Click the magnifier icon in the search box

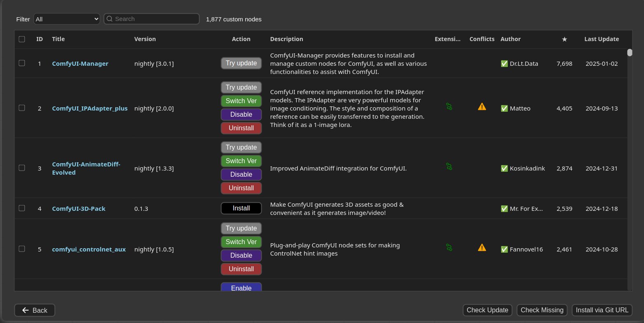coord(109,18)
